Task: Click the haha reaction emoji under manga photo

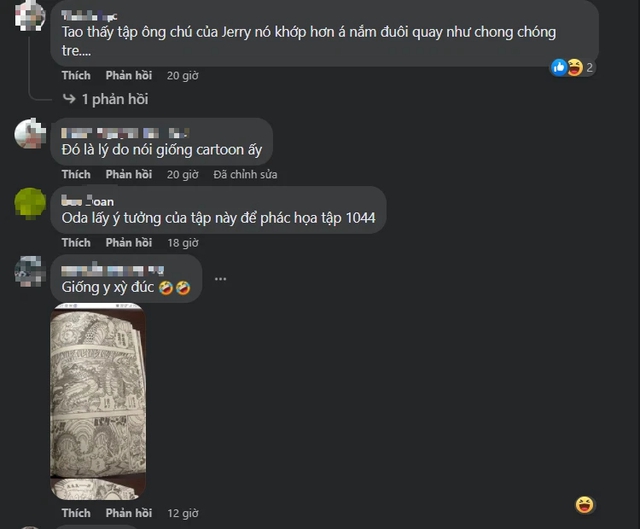Action: point(584,505)
